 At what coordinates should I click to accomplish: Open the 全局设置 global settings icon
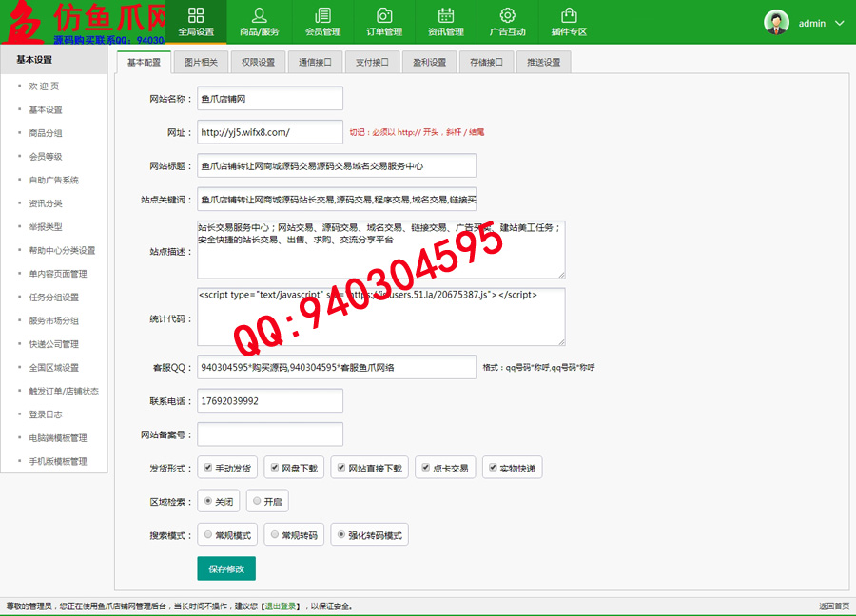pyautogui.click(x=196, y=15)
